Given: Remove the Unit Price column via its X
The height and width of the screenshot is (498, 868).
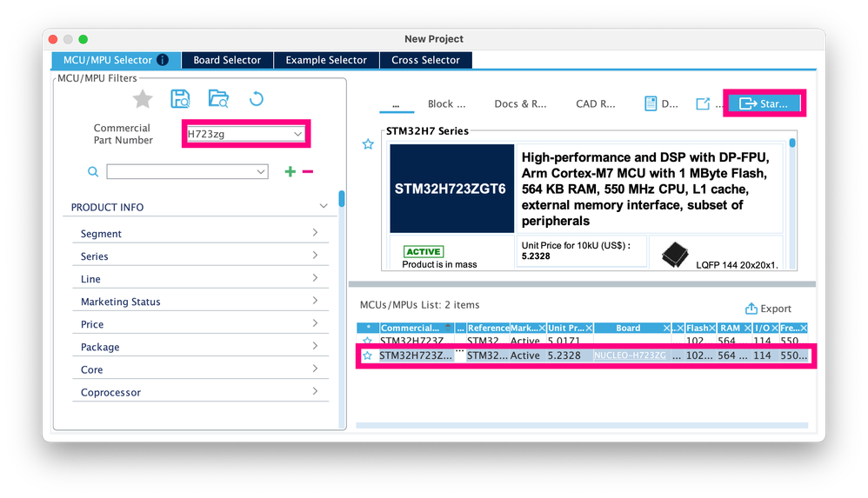Looking at the screenshot, I should click(x=589, y=329).
